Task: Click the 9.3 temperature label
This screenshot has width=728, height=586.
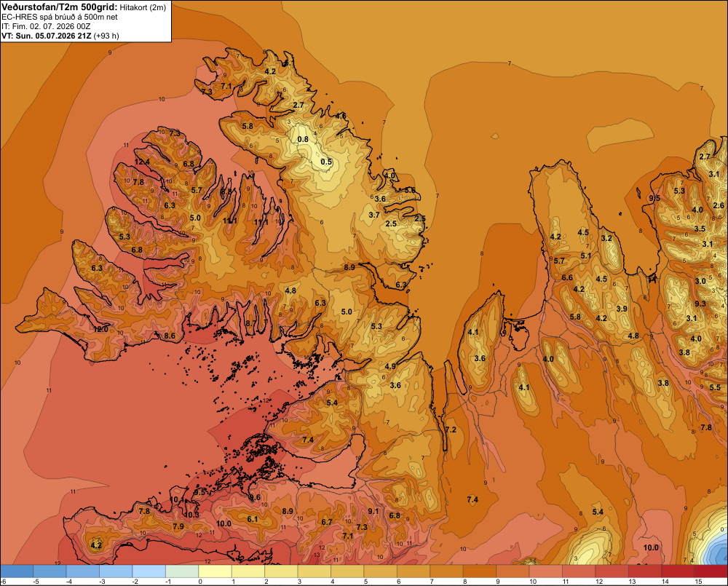Action: (700, 304)
